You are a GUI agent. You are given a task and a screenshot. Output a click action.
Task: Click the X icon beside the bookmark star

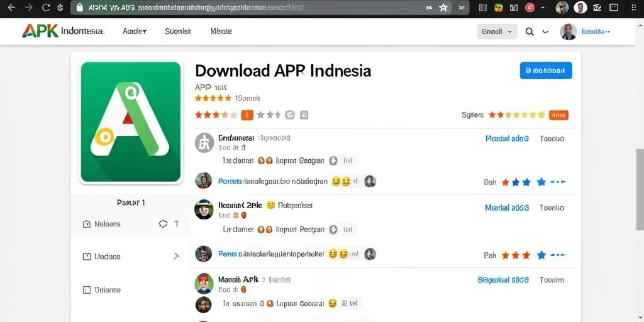point(461,8)
